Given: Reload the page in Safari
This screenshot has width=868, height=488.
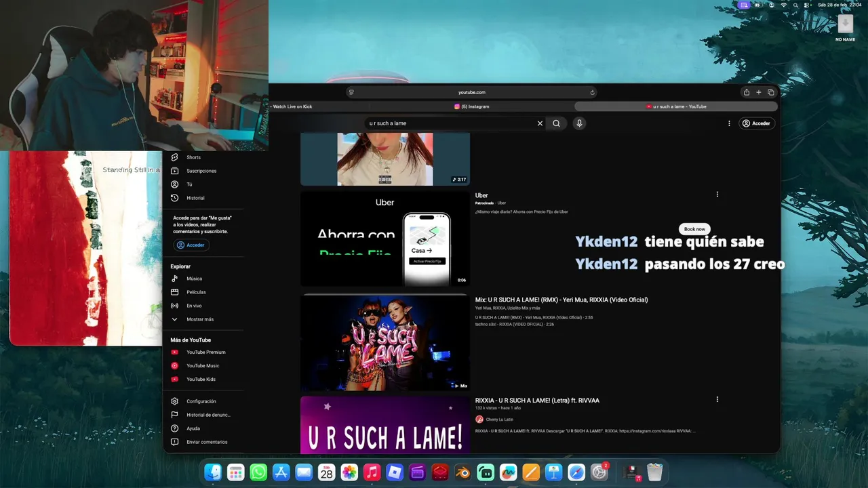Looking at the screenshot, I should pyautogui.click(x=592, y=92).
